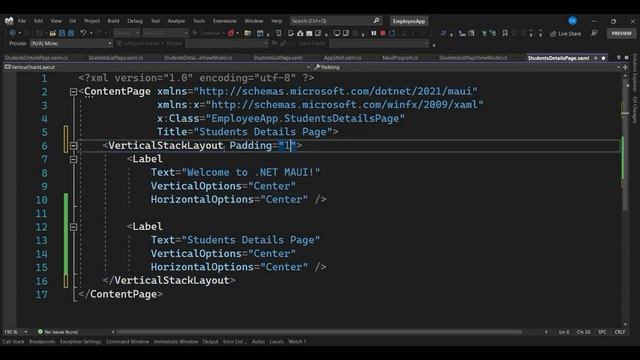Switch to AppShell.xaml.cs tab
This screenshot has height=360, width=640.
point(342,58)
